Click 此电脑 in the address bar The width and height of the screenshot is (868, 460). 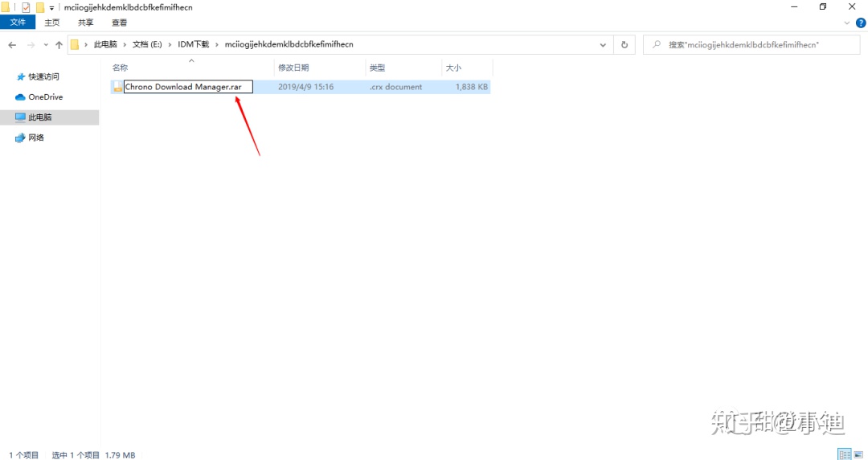105,44
